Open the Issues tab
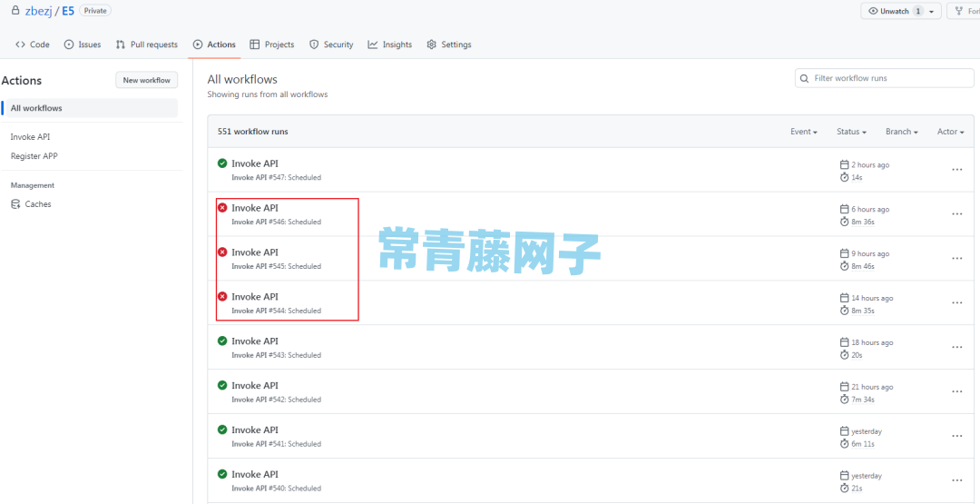The width and height of the screenshot is (980, 504). (83, 44)
